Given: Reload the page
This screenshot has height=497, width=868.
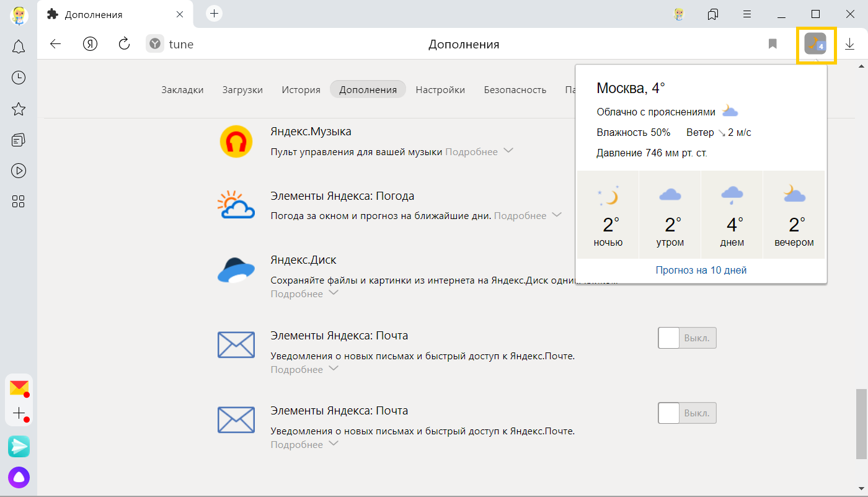Looking at the screenshot, I should click(124, 43).
